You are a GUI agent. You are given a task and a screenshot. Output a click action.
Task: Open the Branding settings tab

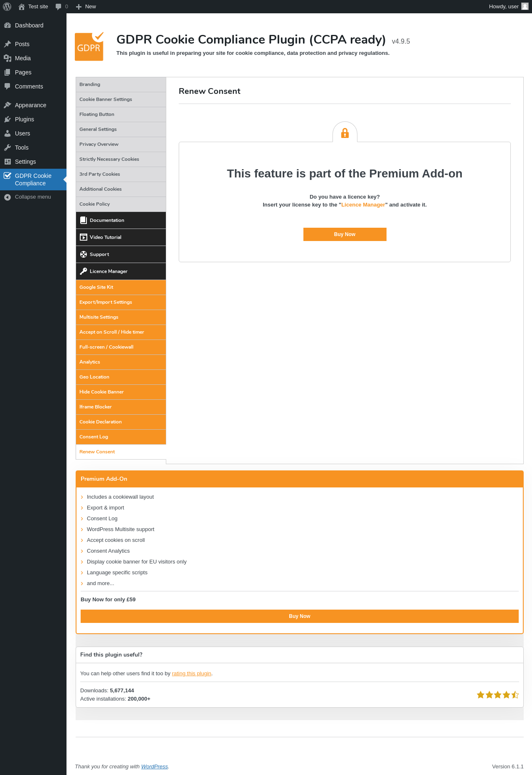[121, 84]
